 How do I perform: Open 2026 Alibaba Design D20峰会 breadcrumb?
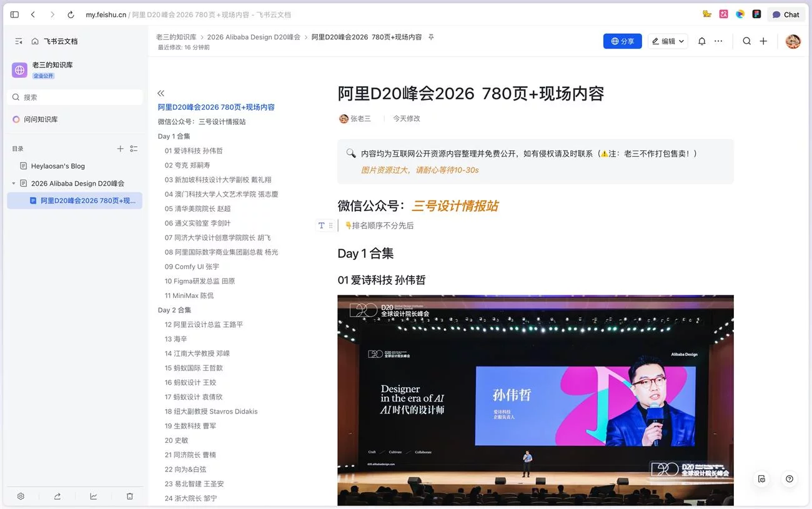(254, 37)
